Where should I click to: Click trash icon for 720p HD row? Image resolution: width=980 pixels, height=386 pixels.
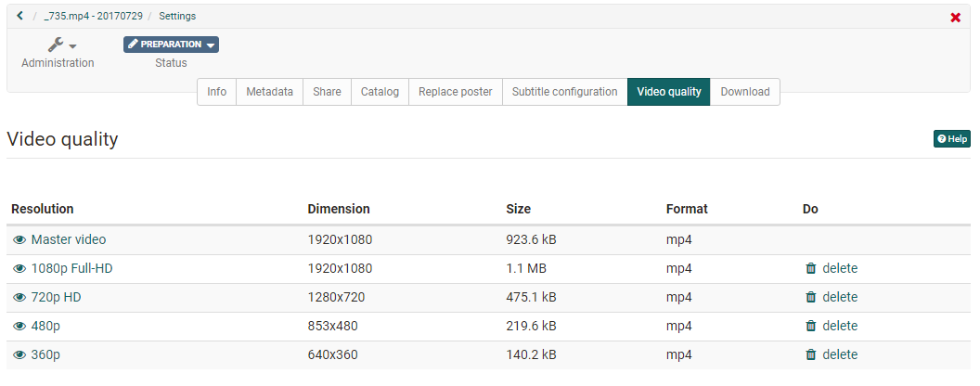(810, 297)
